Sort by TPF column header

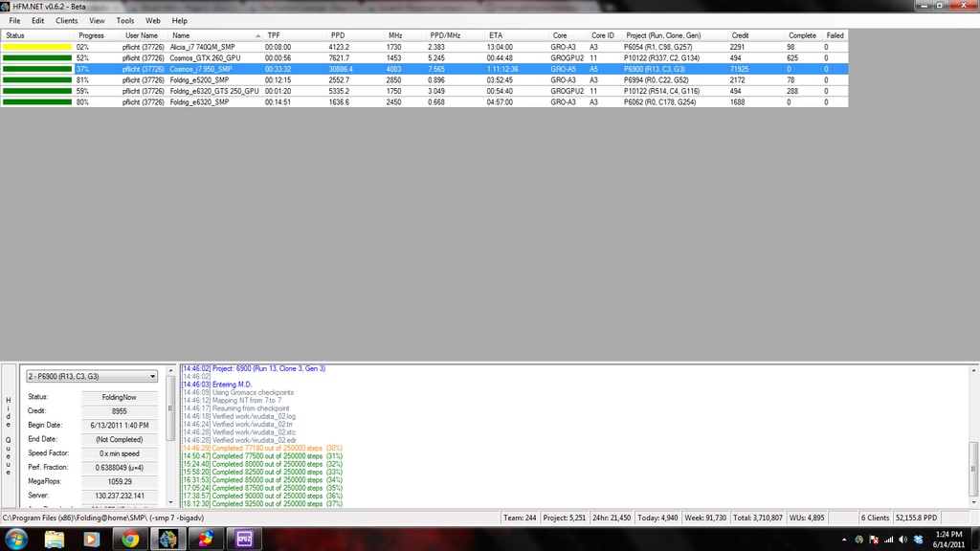[295, 35]
